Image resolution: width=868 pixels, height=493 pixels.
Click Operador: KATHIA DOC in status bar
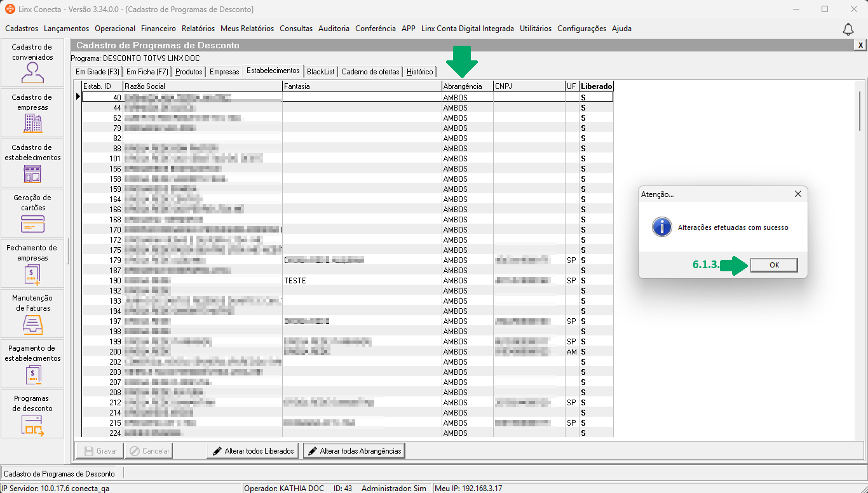coord(284,489)
